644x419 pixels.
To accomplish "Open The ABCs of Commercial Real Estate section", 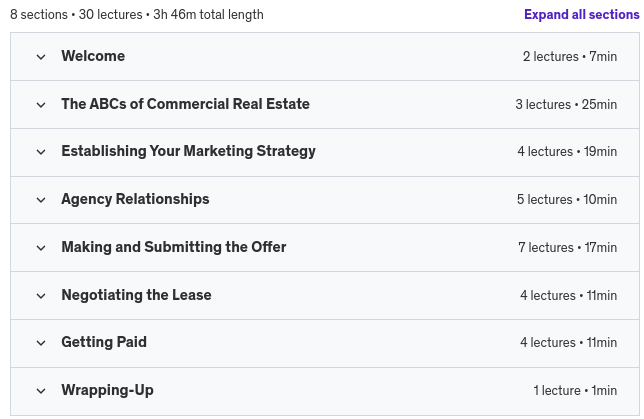I will click(185, 104).
